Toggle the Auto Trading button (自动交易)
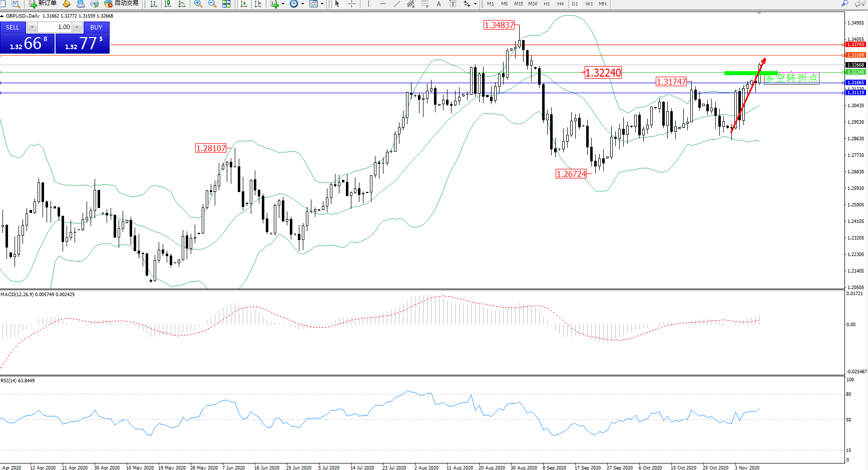This screenshot has width=868, height=470. (121, 4)
